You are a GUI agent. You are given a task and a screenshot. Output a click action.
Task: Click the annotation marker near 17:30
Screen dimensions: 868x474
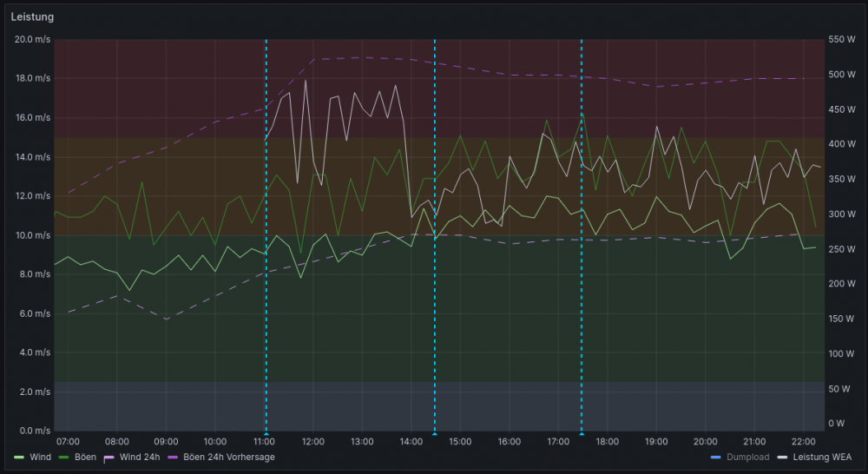pos(582,432)
